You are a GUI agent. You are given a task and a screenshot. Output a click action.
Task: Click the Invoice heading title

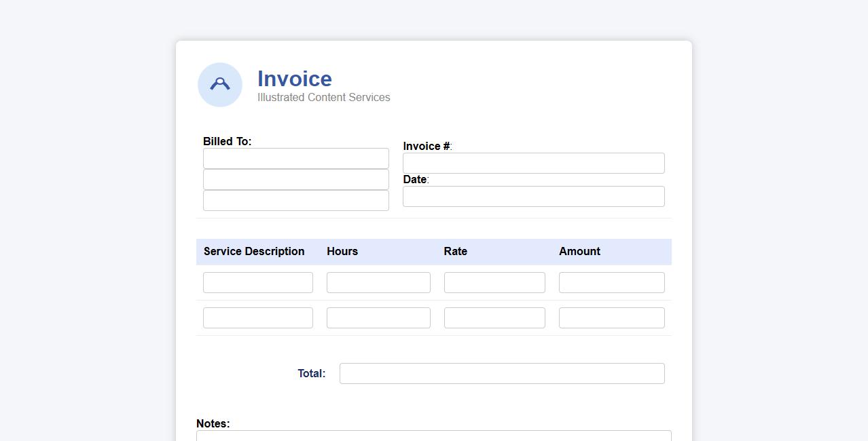click(x=294, y=79)
